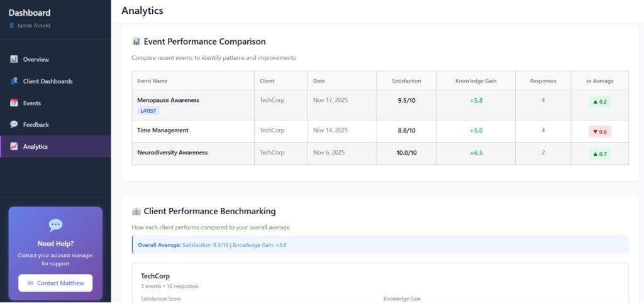Screen dimensions: 644x303
Task: Click the TechCorp client benchmarking card title
Action: click(x=155, y=276)
